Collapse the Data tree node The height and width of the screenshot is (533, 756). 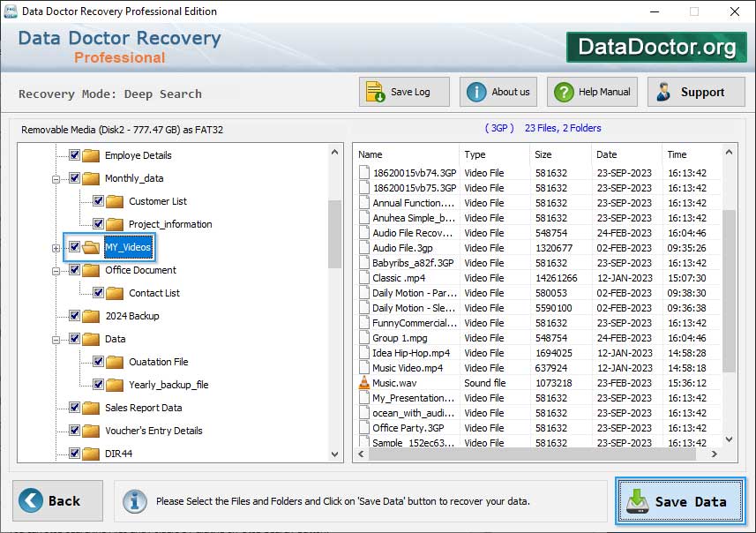pos(56,340)
